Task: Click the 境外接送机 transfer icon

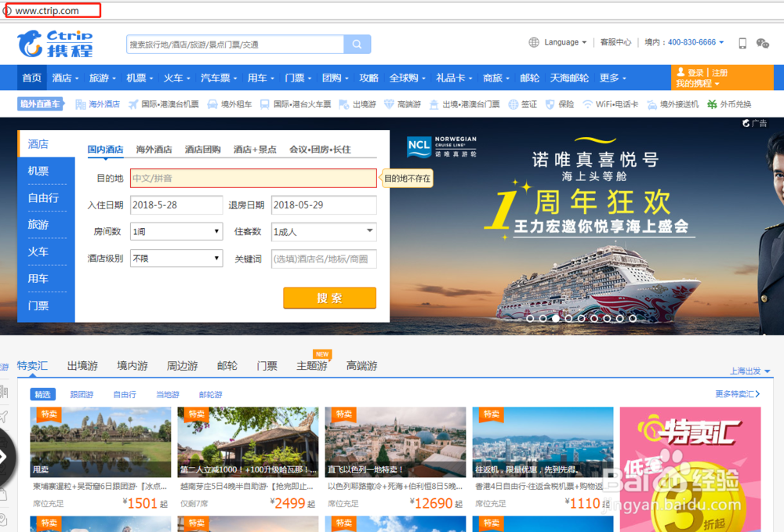Action: click(652, 104)
